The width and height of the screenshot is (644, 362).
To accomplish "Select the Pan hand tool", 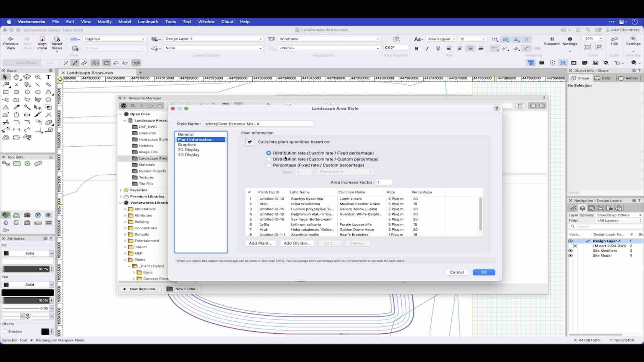I will click(16, 77).
